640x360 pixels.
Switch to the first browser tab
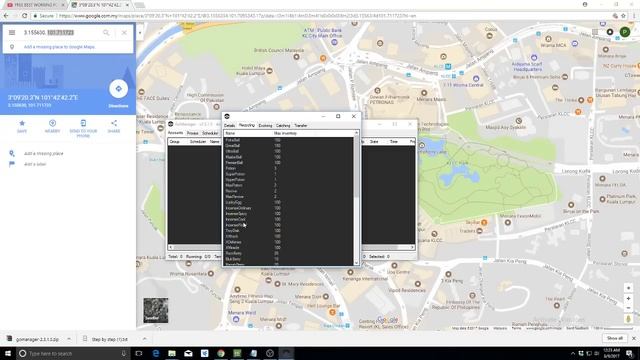35,5
